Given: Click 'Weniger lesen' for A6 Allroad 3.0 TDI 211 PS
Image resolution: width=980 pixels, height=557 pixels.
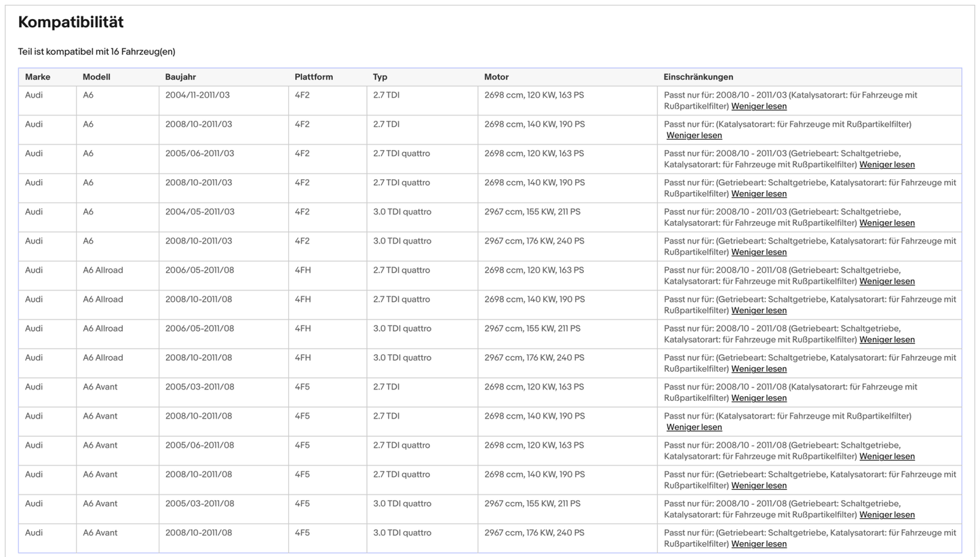Looking at the screenshot, I should 886,340.
